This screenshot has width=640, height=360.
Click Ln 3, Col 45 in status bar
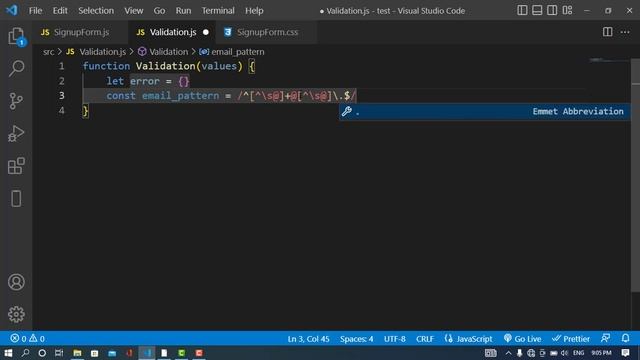(x=308, y=339)
